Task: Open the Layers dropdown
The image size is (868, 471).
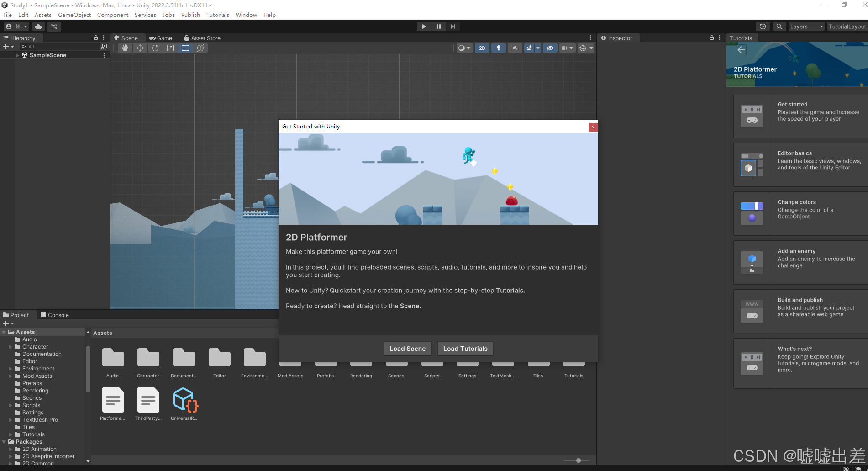Action: point(807,26)
